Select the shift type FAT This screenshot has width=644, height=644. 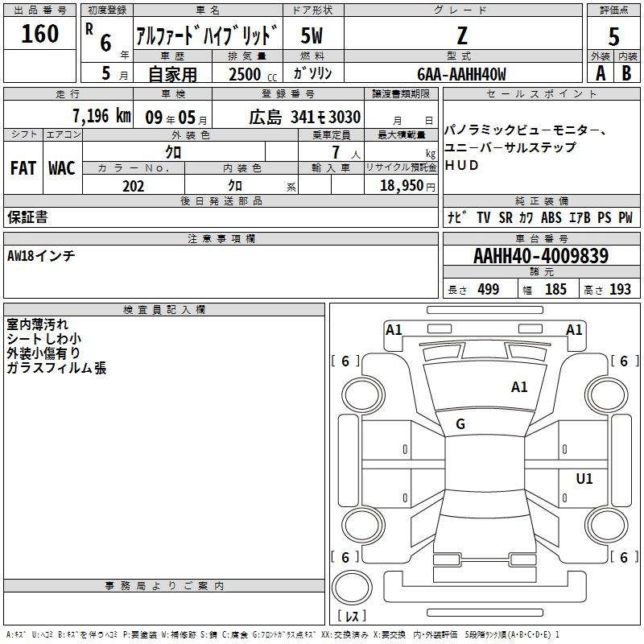(23, 168)
